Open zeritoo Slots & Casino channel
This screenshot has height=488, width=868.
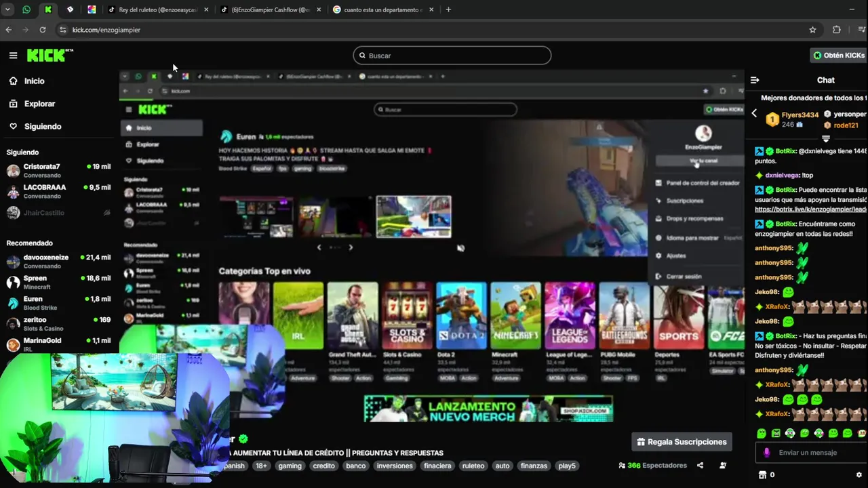(x=59, y=323)
